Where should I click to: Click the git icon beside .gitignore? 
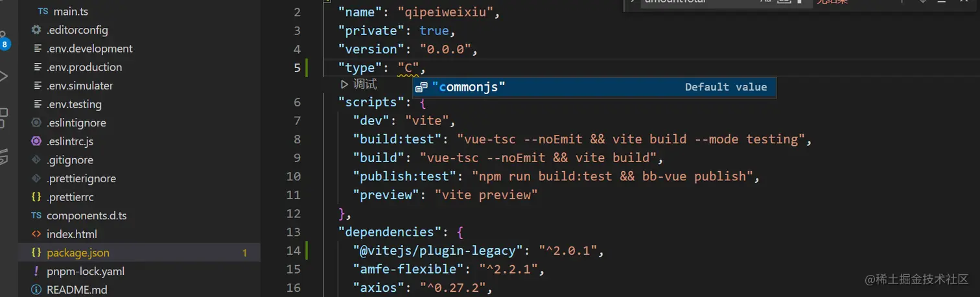pos(36,160)
